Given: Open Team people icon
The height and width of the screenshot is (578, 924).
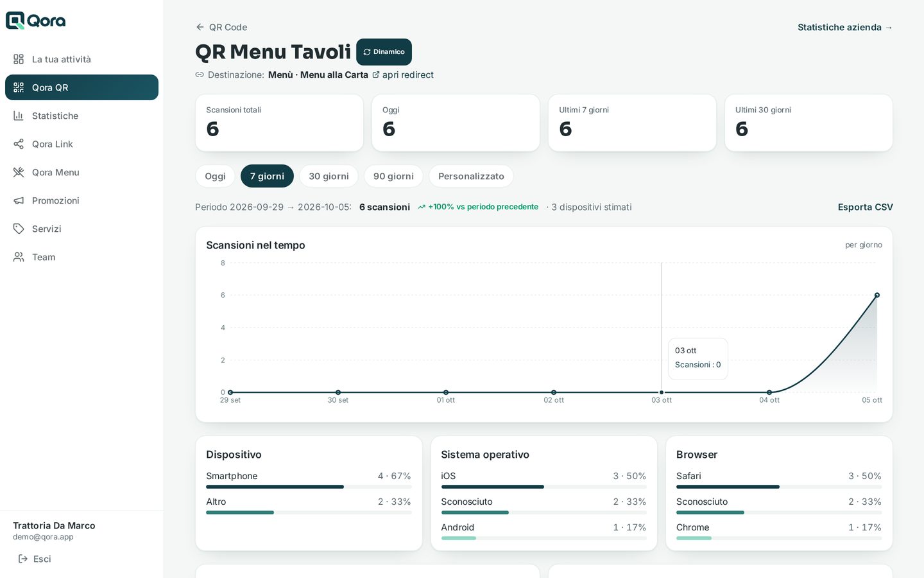Looking at the screenshot, I should [x=19, y=257].
